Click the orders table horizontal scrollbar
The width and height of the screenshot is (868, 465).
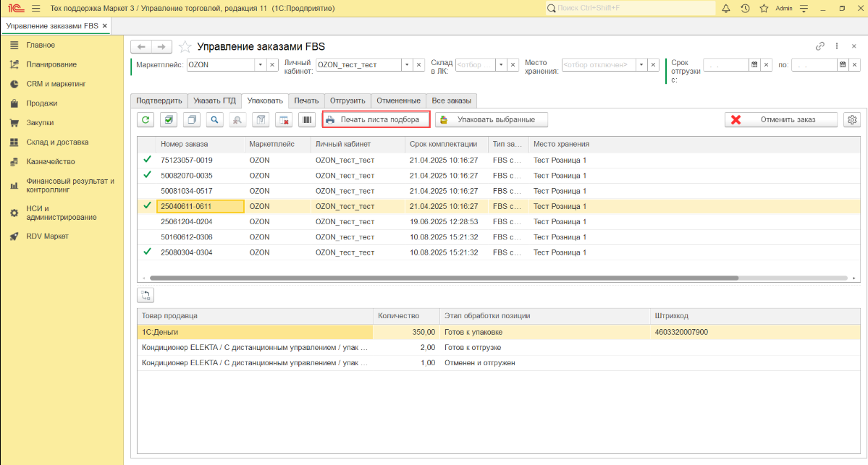click(x=443, y=278)
